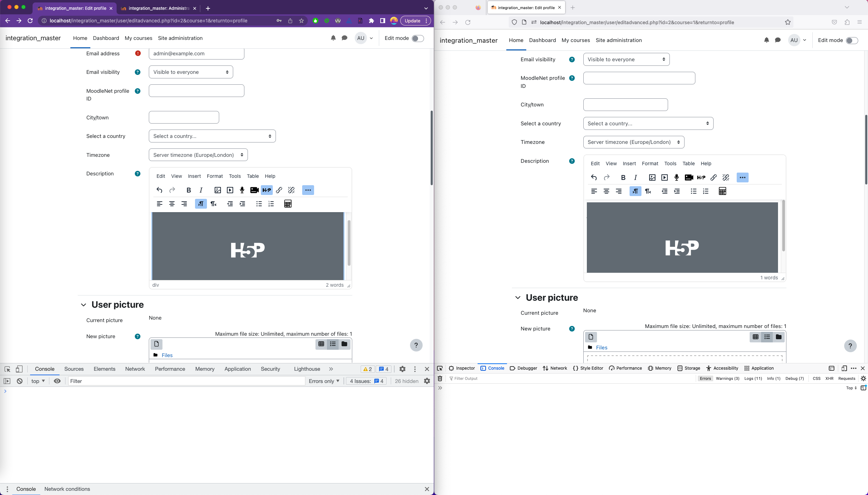Click H5P toolbar icon in Firefox editor
Image resolution: width=868 pixels, height=495 pixels.
(701, 177)
